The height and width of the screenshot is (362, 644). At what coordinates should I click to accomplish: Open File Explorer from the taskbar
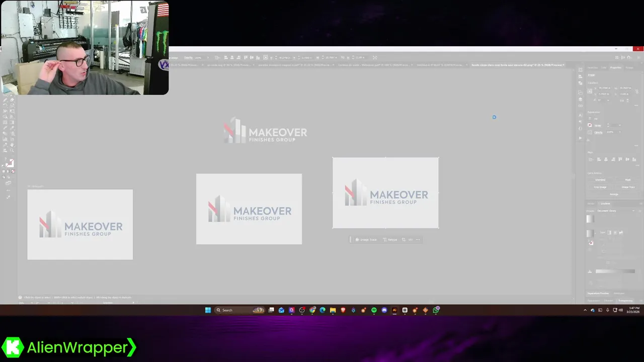[333, 310]
